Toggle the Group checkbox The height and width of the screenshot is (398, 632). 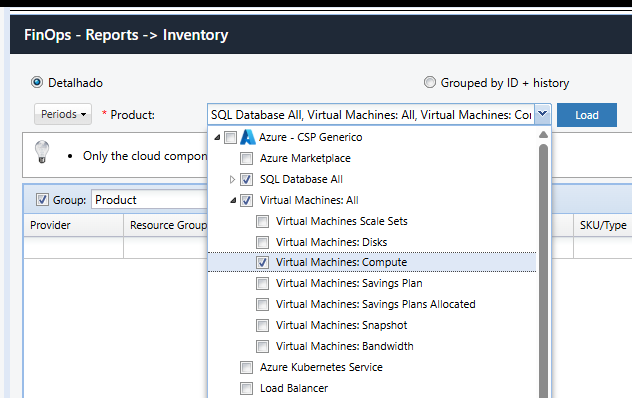point(42,200)
